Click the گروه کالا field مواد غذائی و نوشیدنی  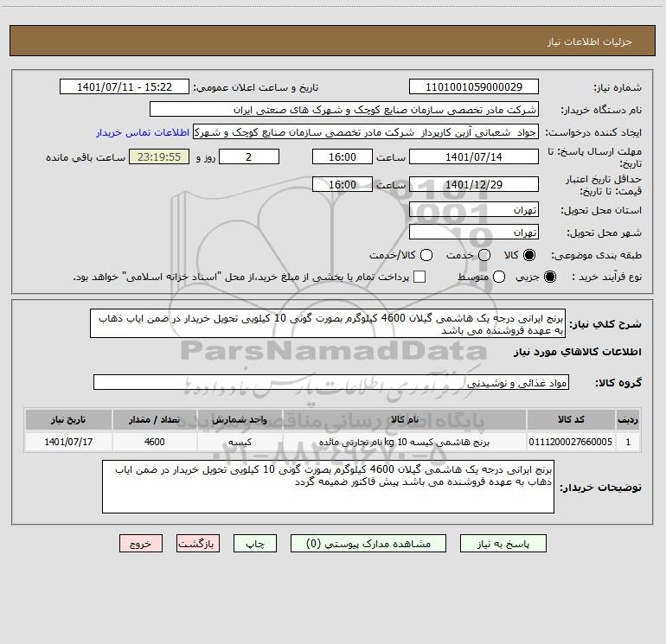click(x=331, y=382)
